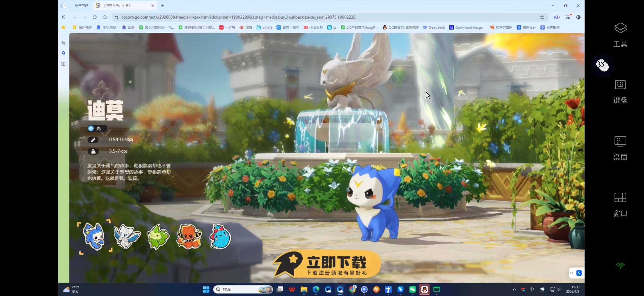
Task: Toggle the remote mouse mode button
Action: [x=602, y=65]
